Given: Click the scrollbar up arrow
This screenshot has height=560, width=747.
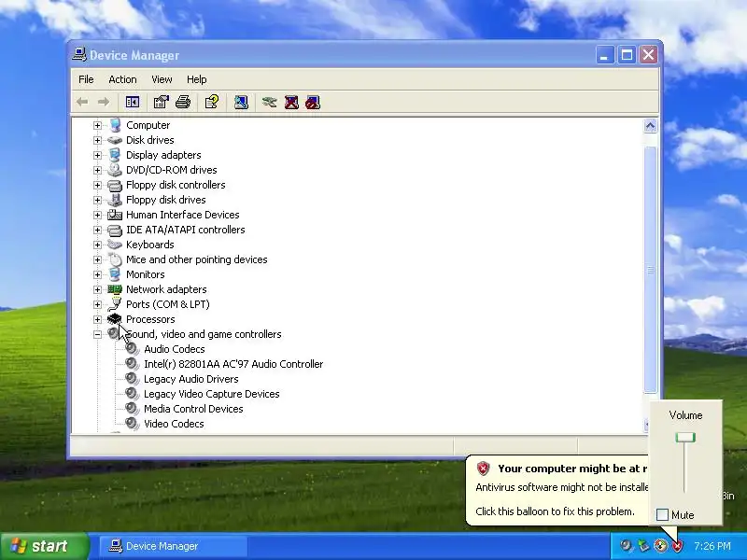Looking at the screenshot, I should (x=650, y=126).
